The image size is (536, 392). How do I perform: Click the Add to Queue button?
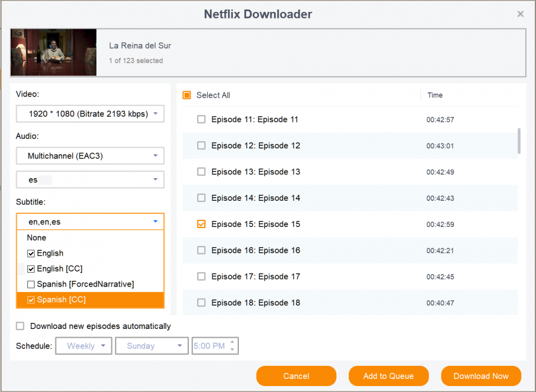point(389,376)
